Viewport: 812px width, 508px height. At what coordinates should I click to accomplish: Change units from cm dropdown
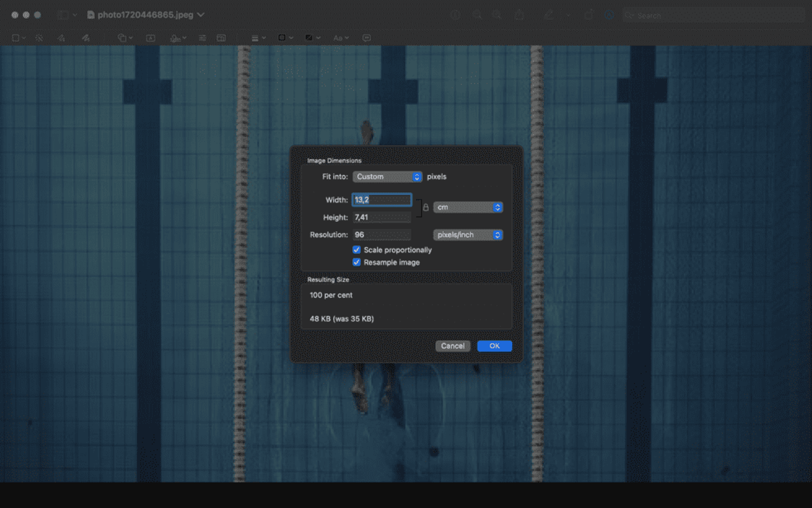467,207
